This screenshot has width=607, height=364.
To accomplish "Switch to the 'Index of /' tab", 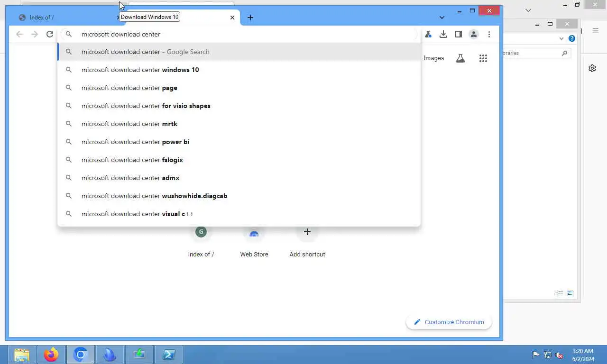I will click(x=66, y=18).
